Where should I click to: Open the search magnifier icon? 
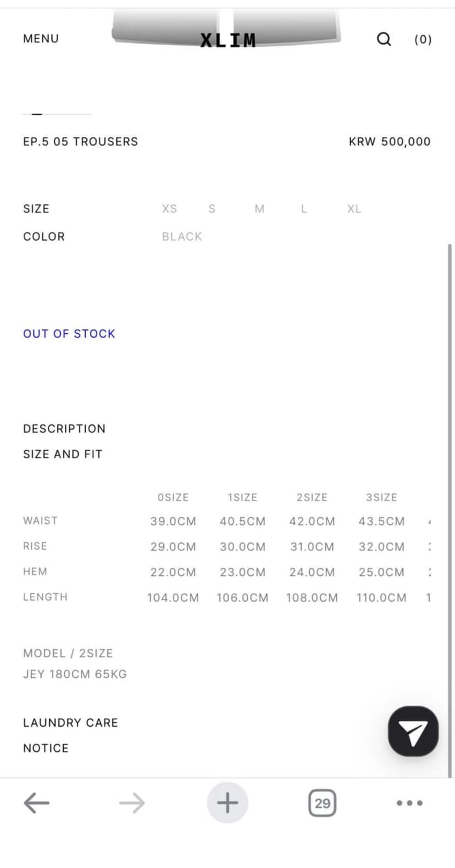384,39
